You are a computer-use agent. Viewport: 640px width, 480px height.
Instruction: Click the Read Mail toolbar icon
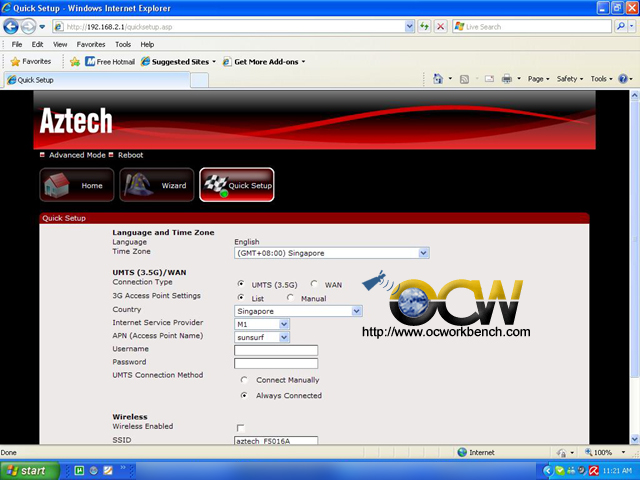(489, 79)
